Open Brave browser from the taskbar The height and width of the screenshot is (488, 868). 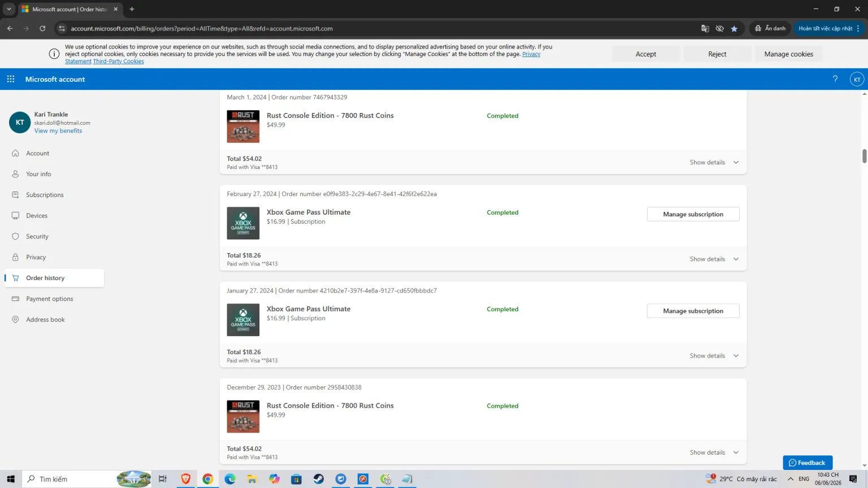(x=186, y=479)
